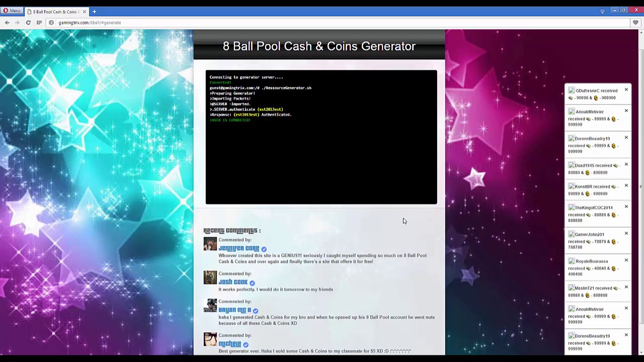Screen dimensions: 644x362
Task: Minimize the Opera browser window
Action: [614, 10]
